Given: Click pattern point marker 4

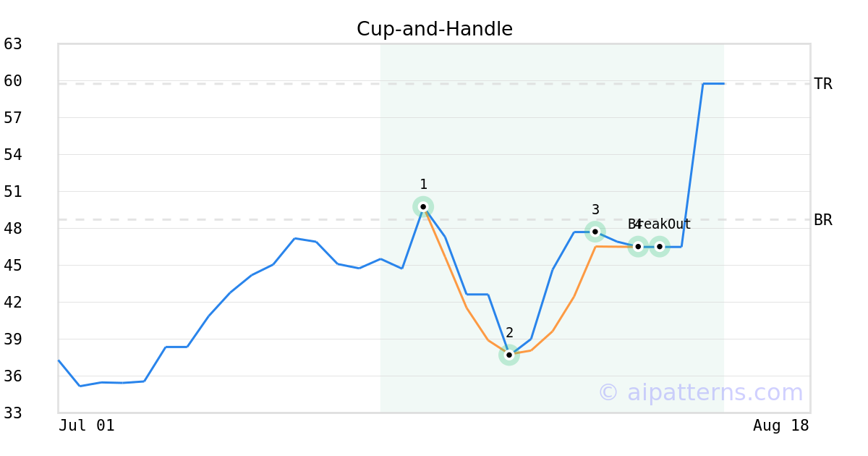Looking at the screenshot, I should click(638, 246).
